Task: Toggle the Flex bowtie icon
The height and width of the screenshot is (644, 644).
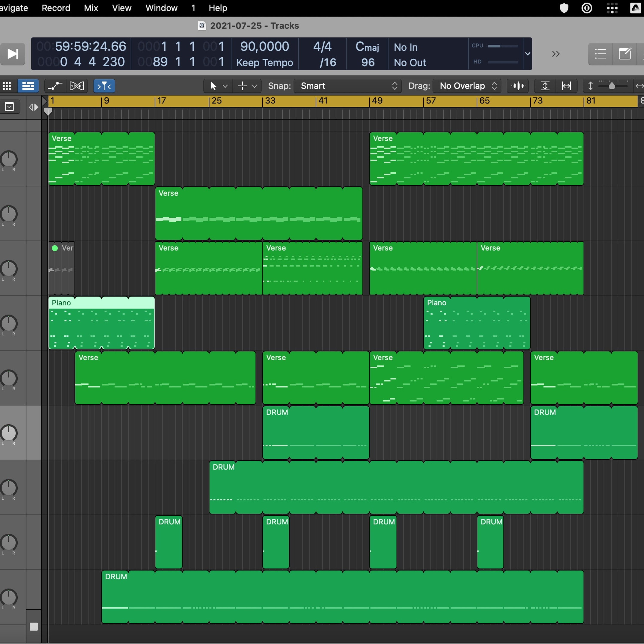Action: click(x=77, y=86)
